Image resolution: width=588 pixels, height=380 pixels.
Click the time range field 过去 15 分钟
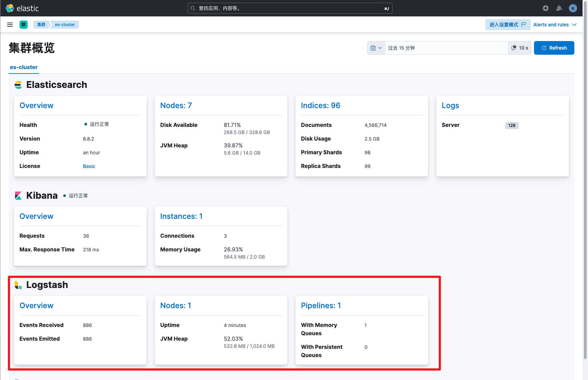point(447,48)
